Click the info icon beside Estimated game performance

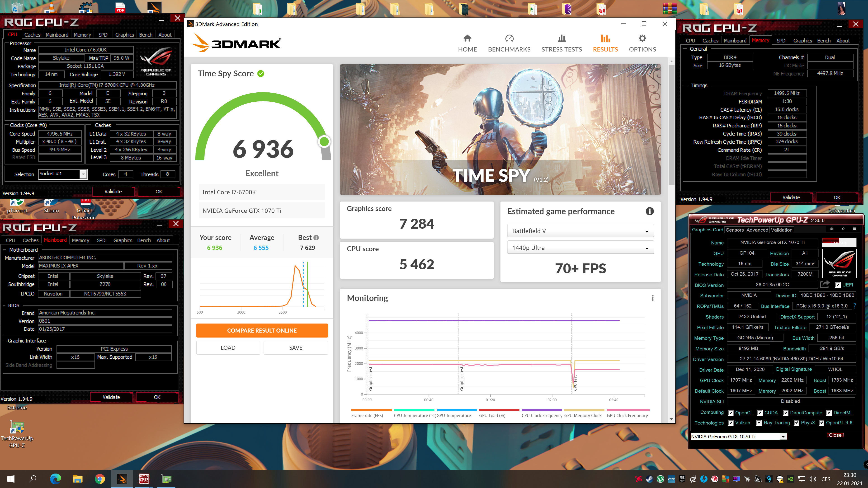[x=650, y=211]
